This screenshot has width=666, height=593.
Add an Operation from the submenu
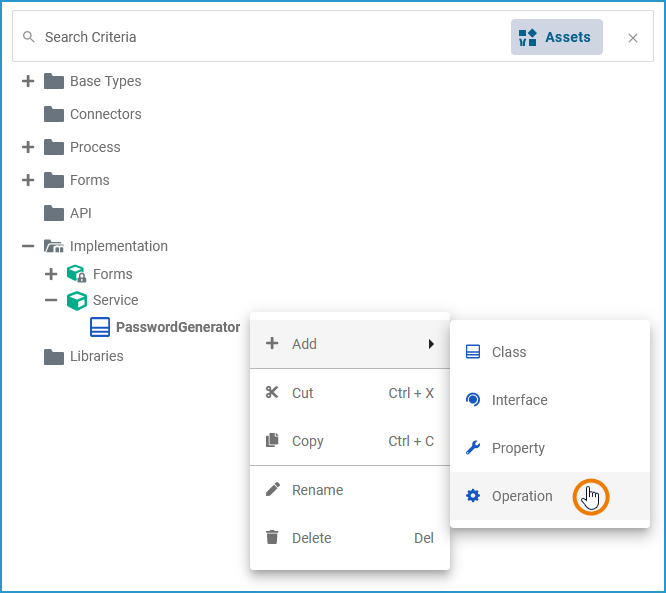(x=550, y=496)
